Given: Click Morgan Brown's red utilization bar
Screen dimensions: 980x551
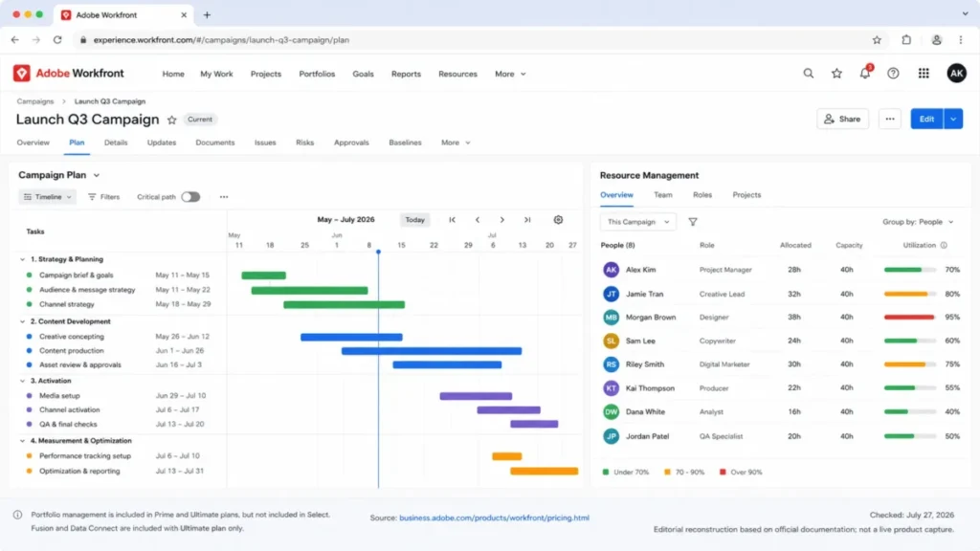Looking at the screenshot, I should coord(909,318).
